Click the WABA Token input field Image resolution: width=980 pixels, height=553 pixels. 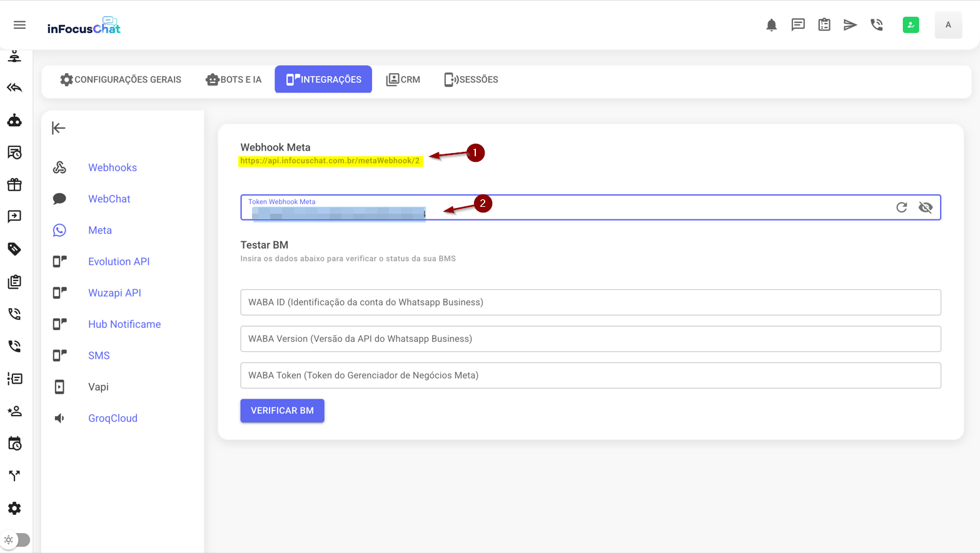(590, 376)
